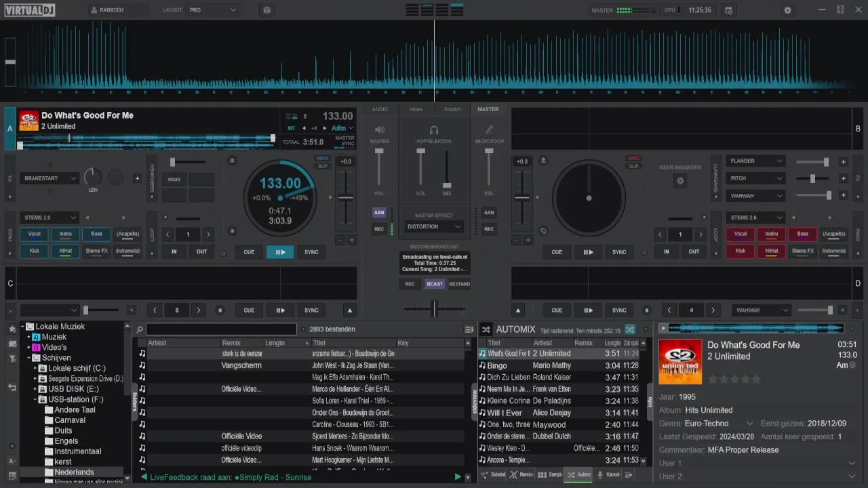Screen dimensions: 868x488
Task: Open the Karaoke tab in the sideview
Action: [x=609, y=475]
